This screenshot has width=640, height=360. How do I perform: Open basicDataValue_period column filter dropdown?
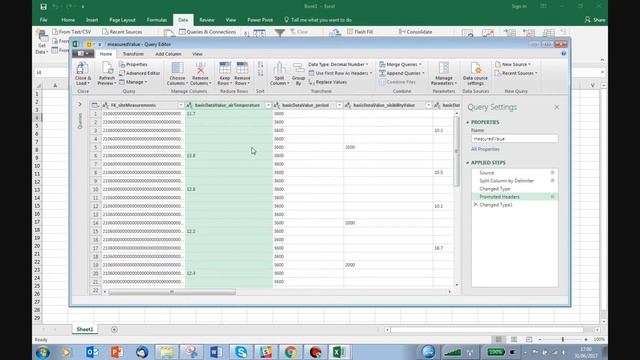click(339, 105)
